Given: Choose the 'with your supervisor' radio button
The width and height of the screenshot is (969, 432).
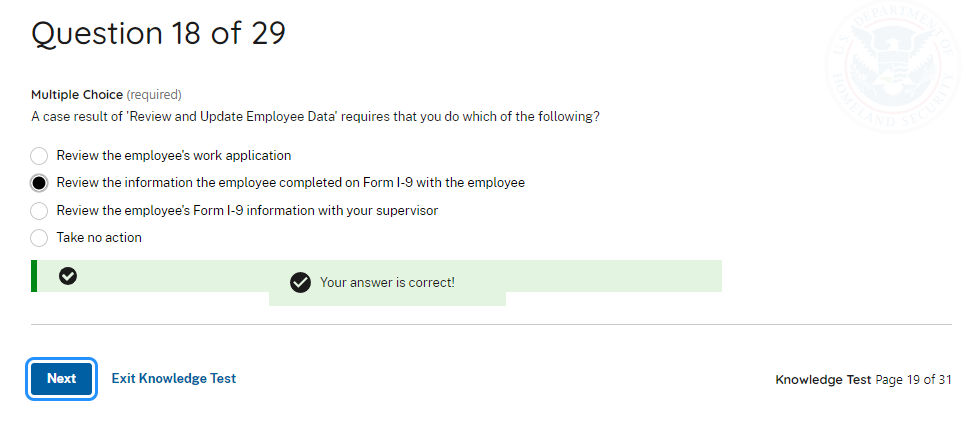Looking at the screenshot, I should 39,211.
